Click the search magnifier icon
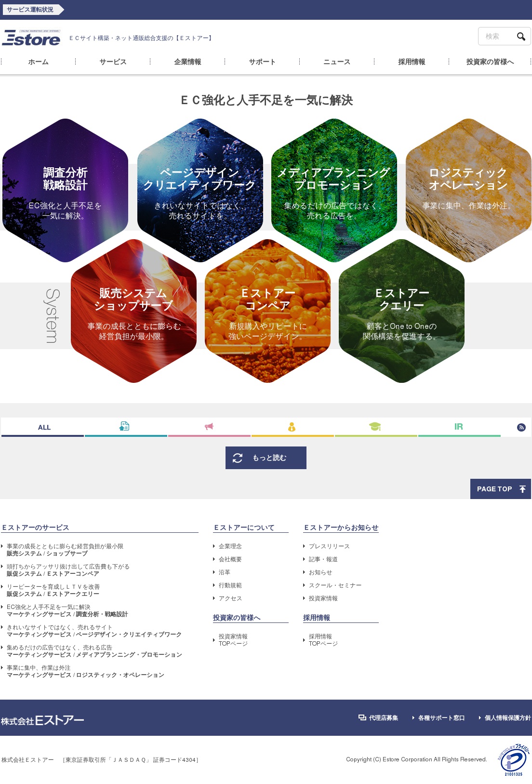 pyautogui.click(x=521, y=37)
